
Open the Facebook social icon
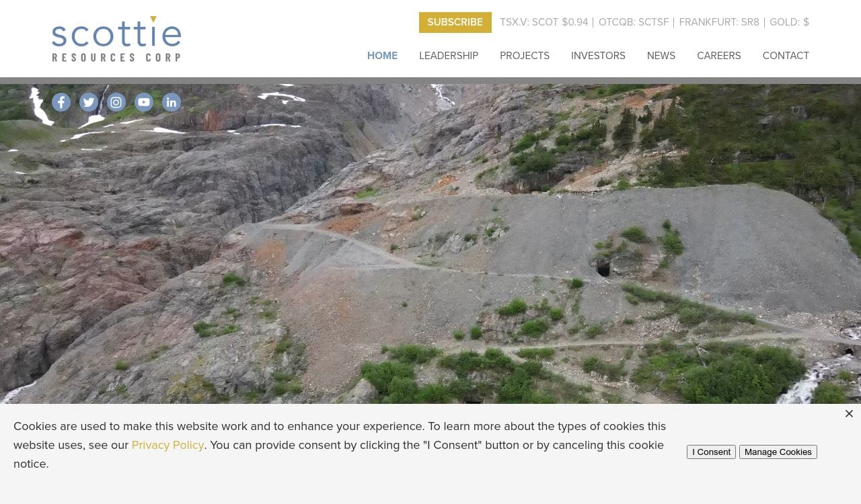pyautogui.click(x=61, y=102)
